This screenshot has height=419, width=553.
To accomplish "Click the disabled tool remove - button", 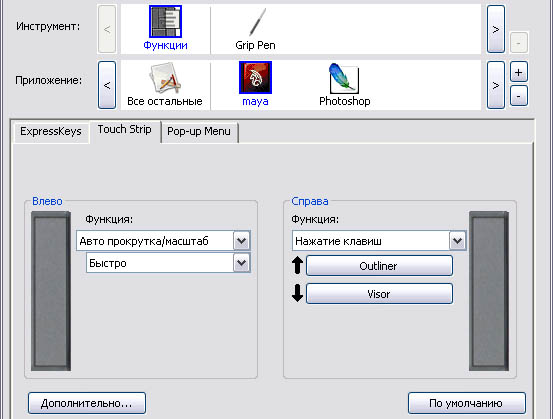I will [x=518, y=42].
